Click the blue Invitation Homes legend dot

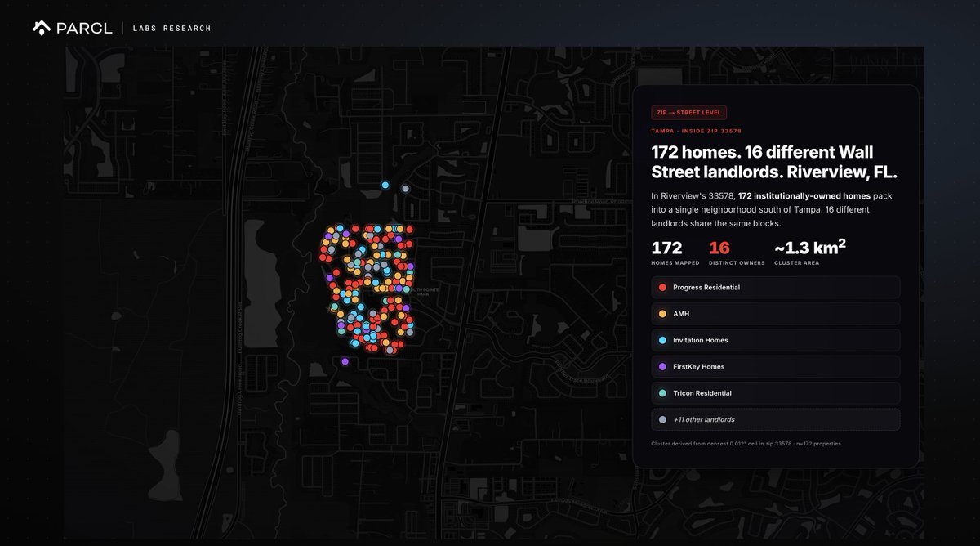pos(662,340)
